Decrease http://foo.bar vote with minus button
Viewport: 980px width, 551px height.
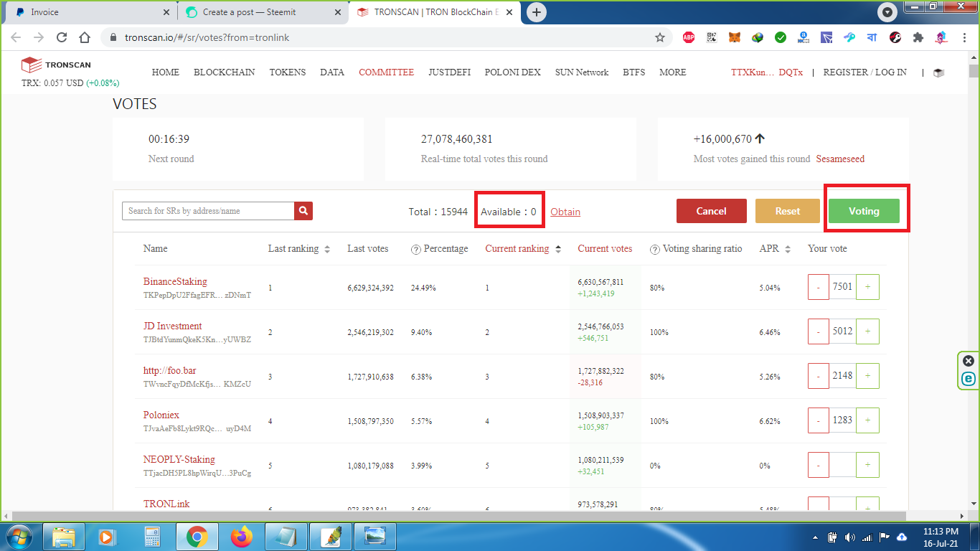(819, 376)
